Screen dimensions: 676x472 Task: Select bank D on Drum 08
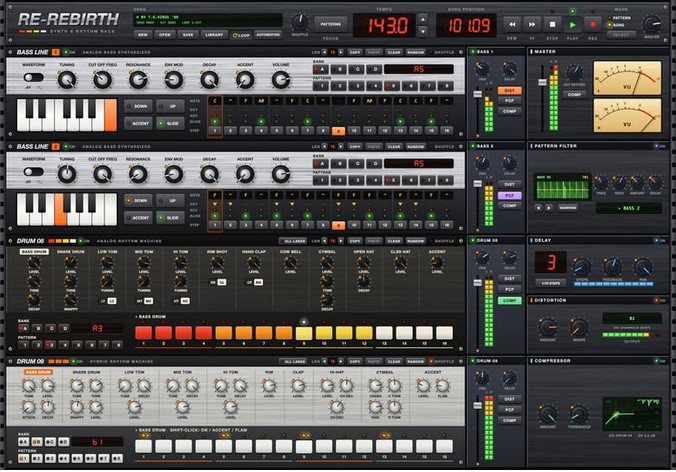(x=65, y=328)
